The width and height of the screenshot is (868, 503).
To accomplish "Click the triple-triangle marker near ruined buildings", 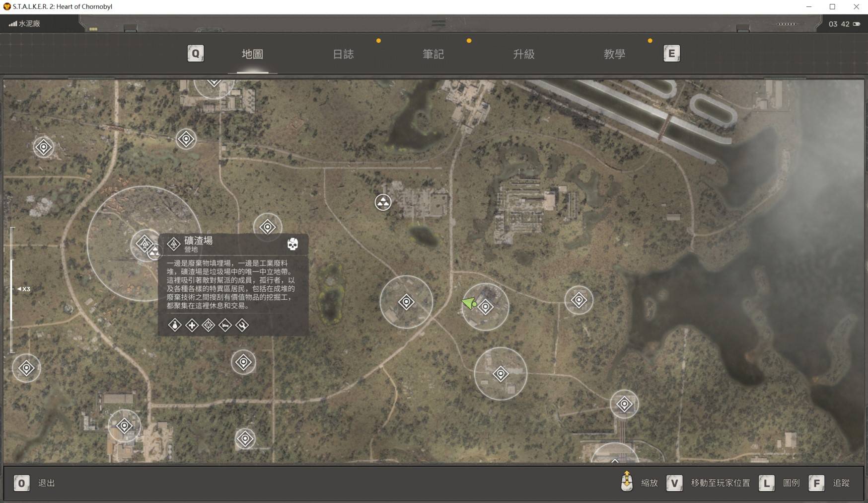I will click(383, 202).
